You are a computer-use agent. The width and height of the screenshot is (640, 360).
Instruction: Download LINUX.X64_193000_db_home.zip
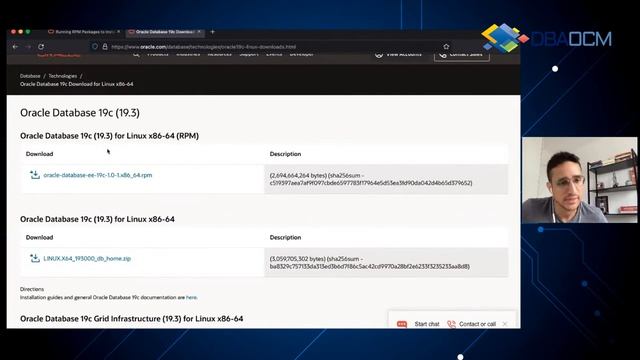(87, 258)
